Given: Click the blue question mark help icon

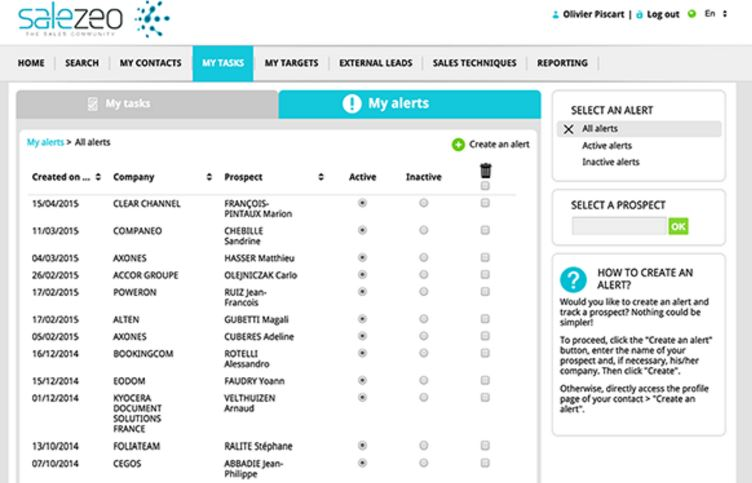Looking at the screenshot, I should pos(573,279).
